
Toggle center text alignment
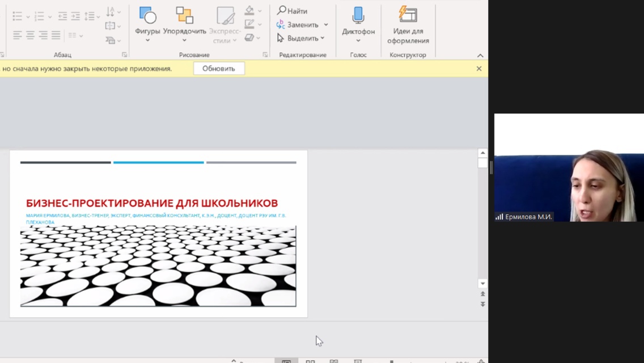30,35
